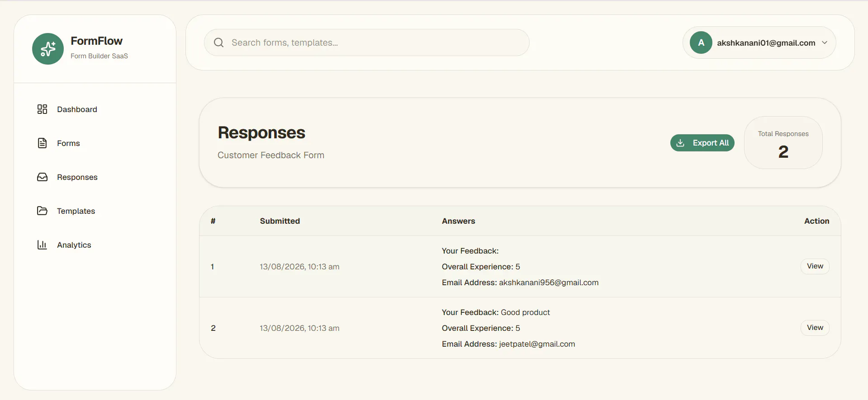Click the akshkanani956@gmail.com email answer
The width and height of the screenshot is (868, 400).
[549, 282]
